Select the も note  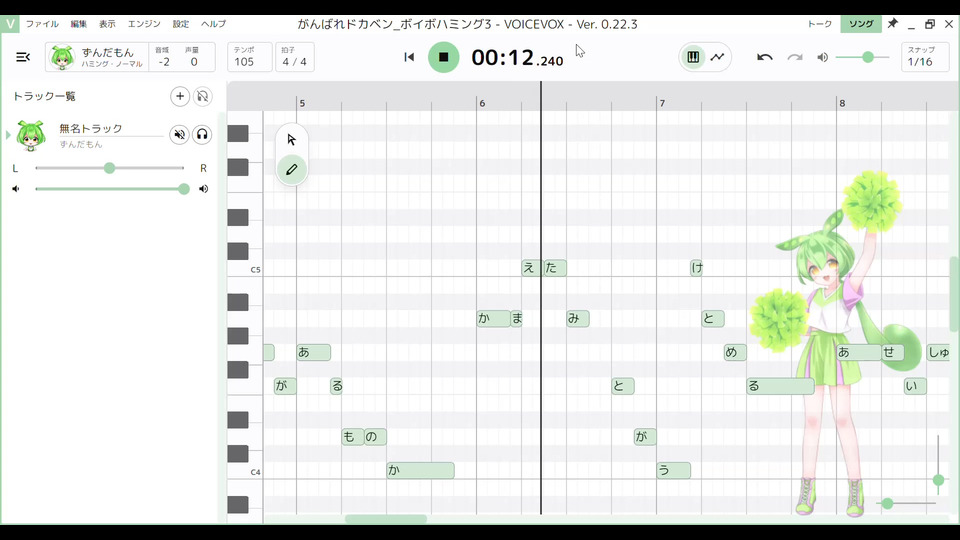click(352, 437)
